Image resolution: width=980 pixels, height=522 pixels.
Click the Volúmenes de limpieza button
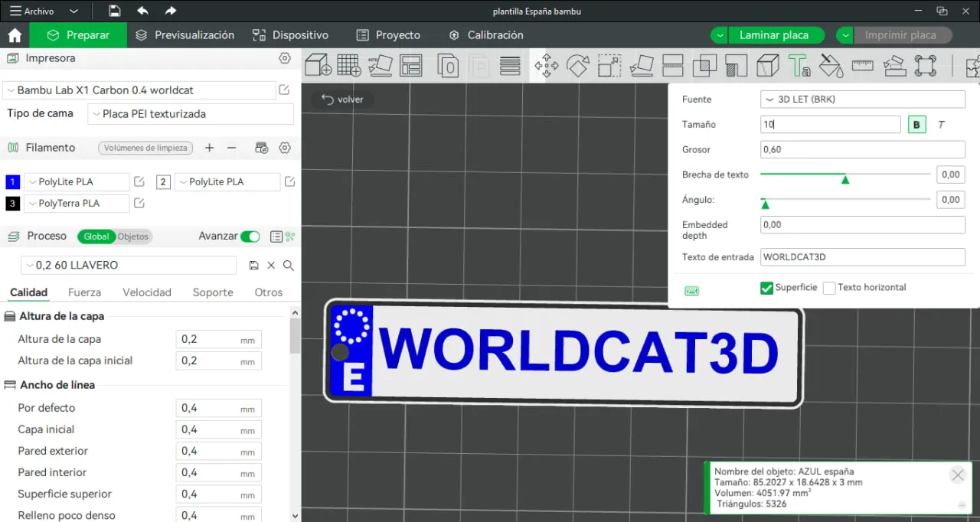145,148
